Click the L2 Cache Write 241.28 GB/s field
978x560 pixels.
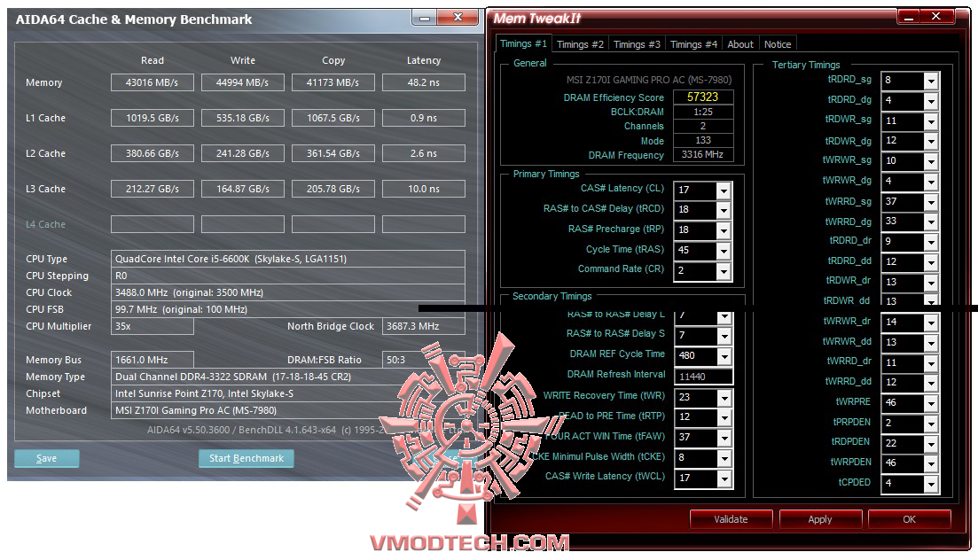[243, 153]
